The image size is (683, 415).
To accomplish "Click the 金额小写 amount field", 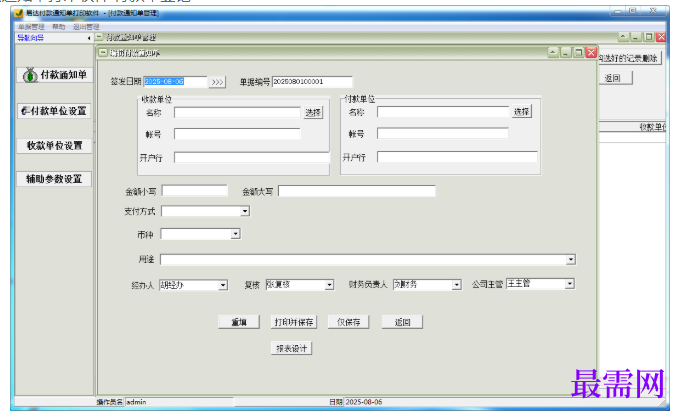I will 195,191.
